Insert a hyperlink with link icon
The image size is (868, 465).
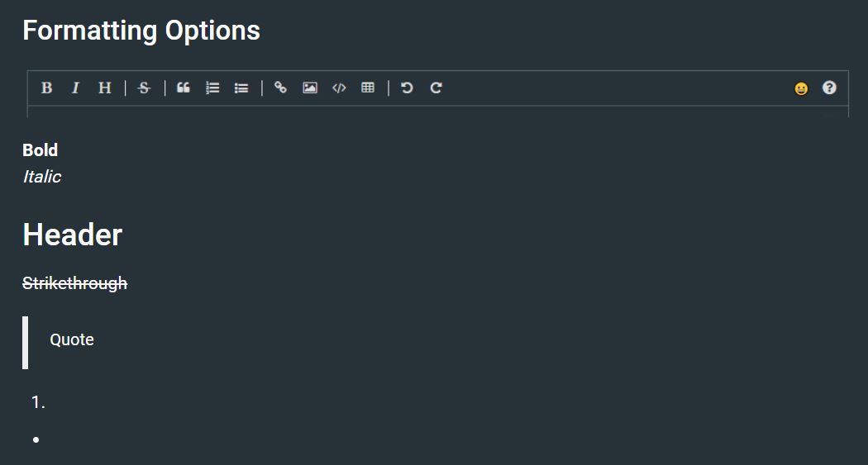tap(281, 88)
